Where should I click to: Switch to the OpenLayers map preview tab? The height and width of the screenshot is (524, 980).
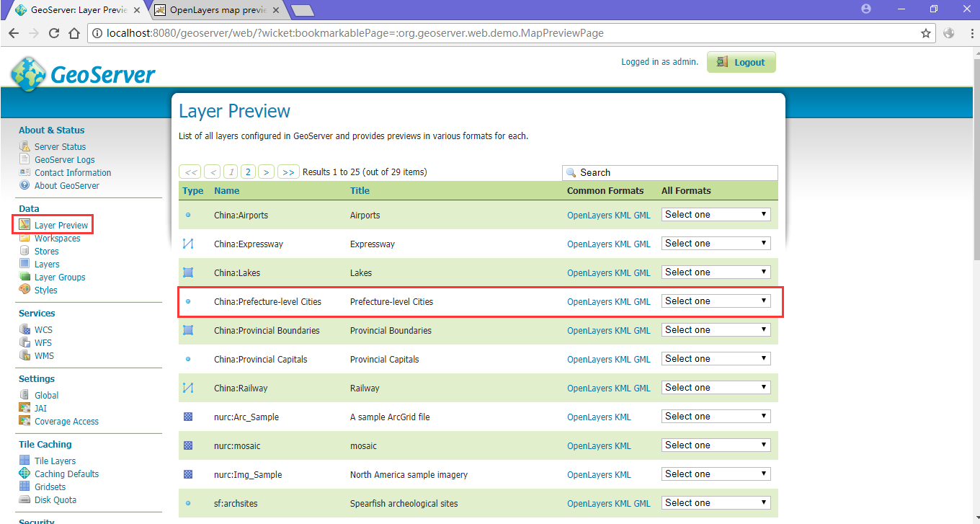point(216,10)
